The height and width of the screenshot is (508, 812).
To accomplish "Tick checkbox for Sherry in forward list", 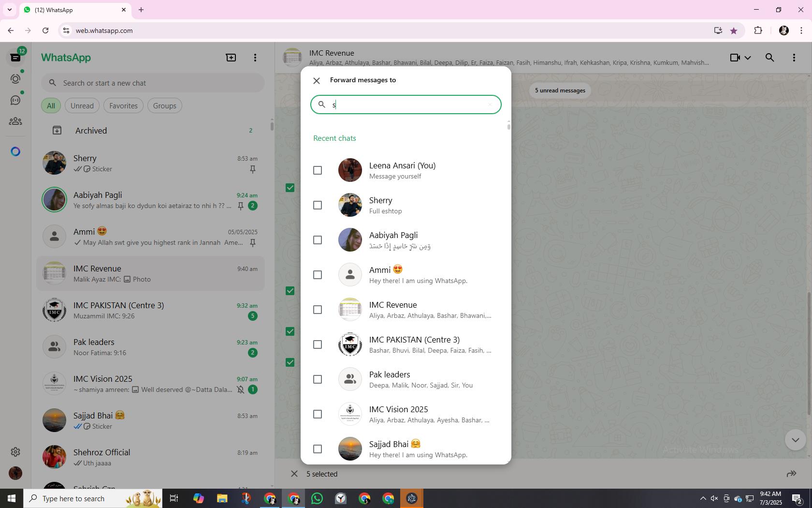I will pyautogui.click(x=318, y=205).
